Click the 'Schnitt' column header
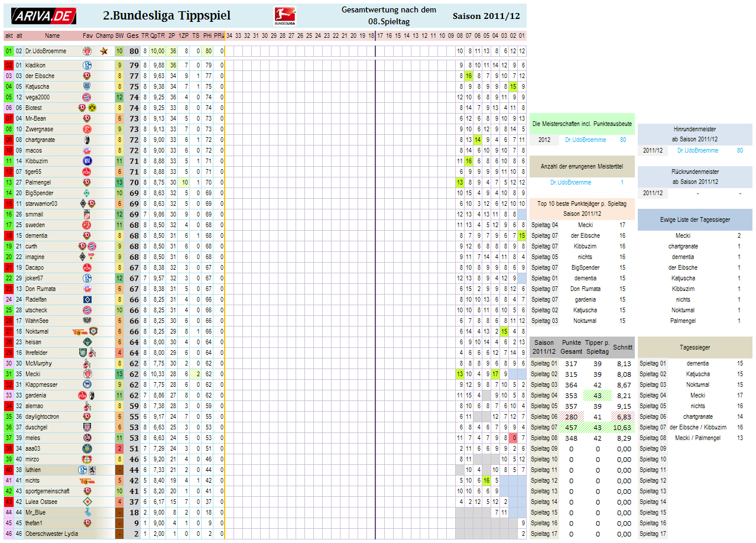Screen dimensions: 756x543 [622, 348]
